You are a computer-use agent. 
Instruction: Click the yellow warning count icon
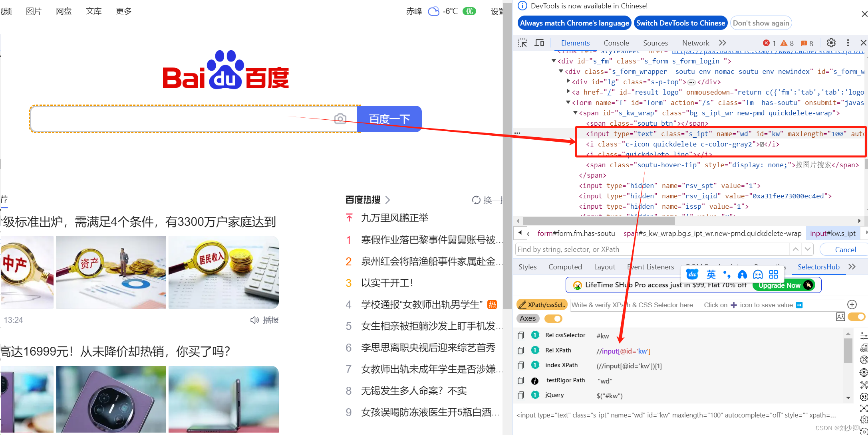[784, 43]
